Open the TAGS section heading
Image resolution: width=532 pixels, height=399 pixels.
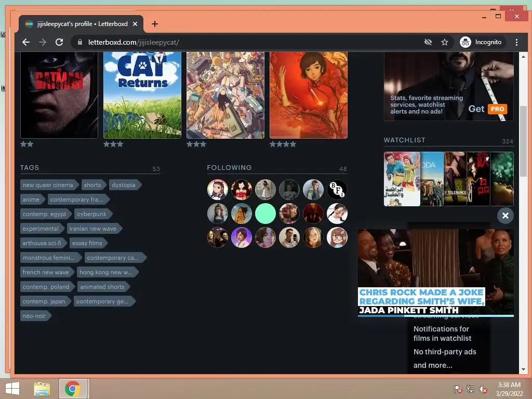[x=30, y=168]
